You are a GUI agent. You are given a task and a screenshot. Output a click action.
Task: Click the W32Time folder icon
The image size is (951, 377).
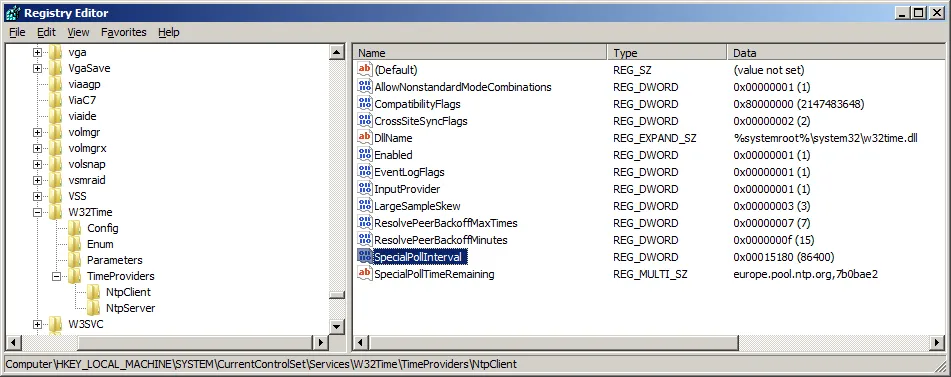(x=55, y=212)
